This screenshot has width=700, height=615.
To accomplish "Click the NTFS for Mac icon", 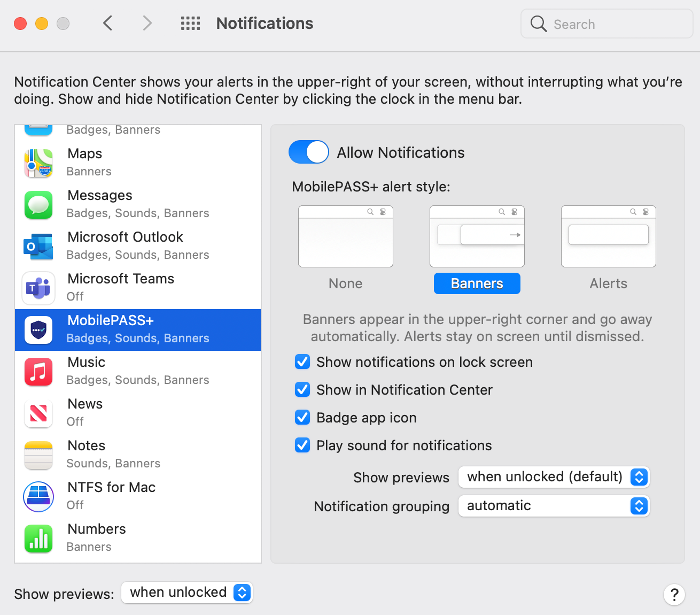I will coord(38,497).
